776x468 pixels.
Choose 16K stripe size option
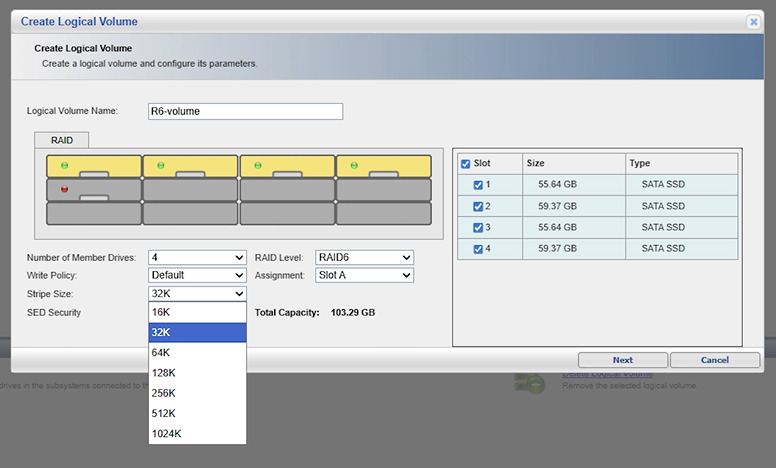pos(197,312)
